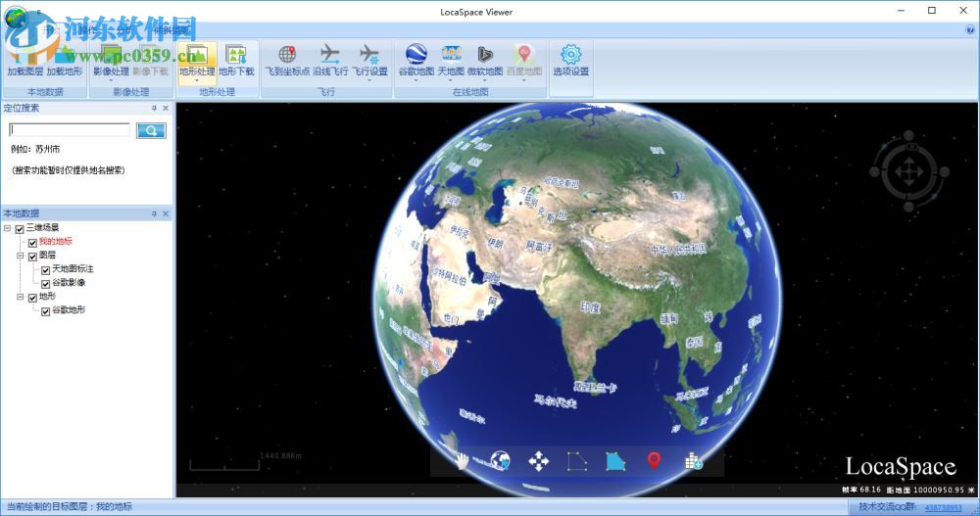This screenshot has width=980, height=516.
Task: Close the 本地数据 panel
Action: pos(166,213)
